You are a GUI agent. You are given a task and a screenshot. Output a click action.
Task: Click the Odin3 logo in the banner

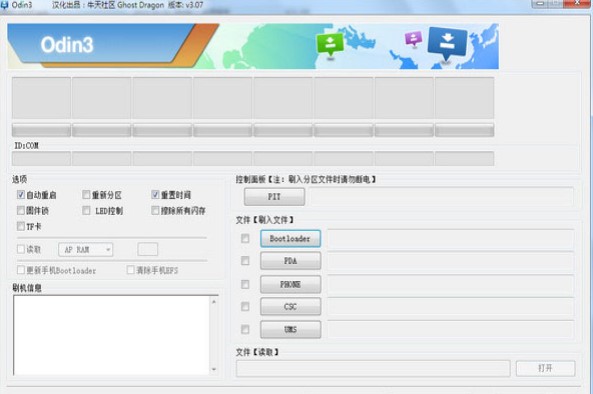coord(67,45)
